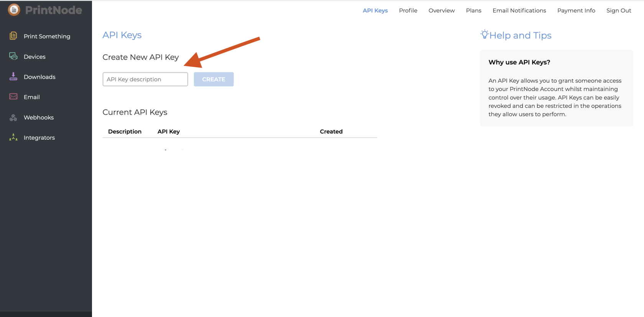Open Print Something page
The image size is (644, 317).
pyautogui.click(x=47, y=36)
